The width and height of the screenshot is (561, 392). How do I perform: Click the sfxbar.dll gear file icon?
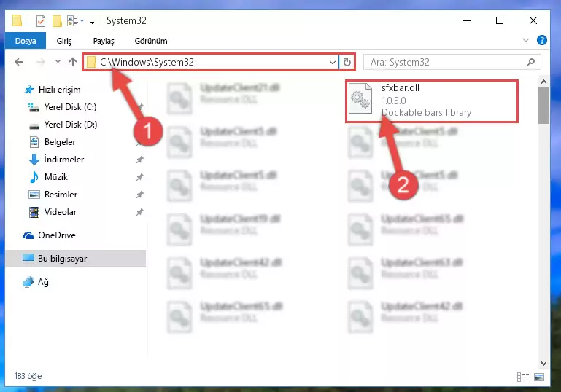[360, 98]
